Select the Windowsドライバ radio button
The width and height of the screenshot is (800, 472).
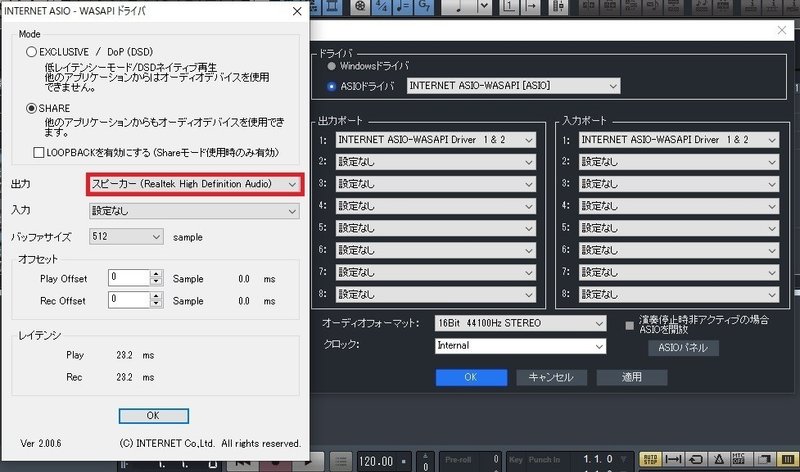(332, 66)
